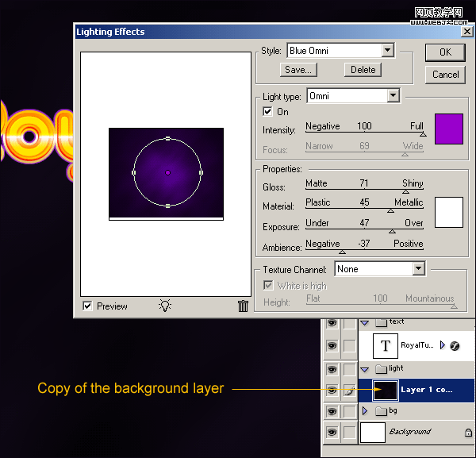Screen dimensions: 476x458
Task: Select the Layer 1 copy thumbnail
Action: point(386,390)
